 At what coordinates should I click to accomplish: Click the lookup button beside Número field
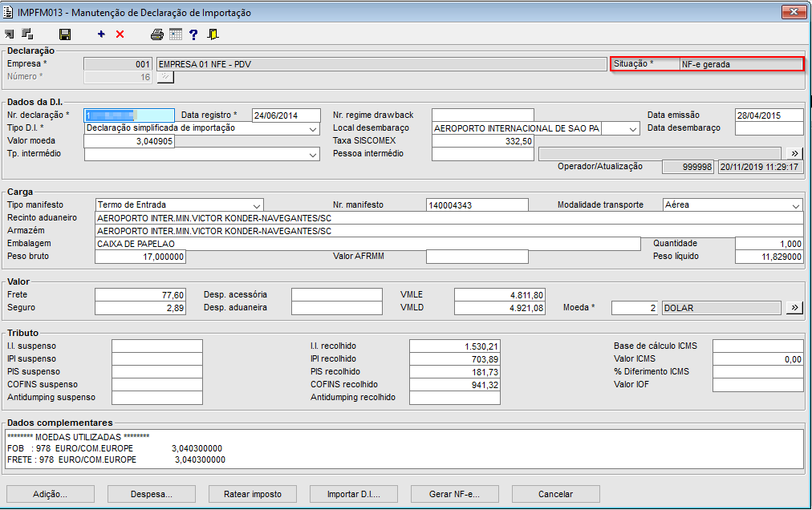[166, 77]
